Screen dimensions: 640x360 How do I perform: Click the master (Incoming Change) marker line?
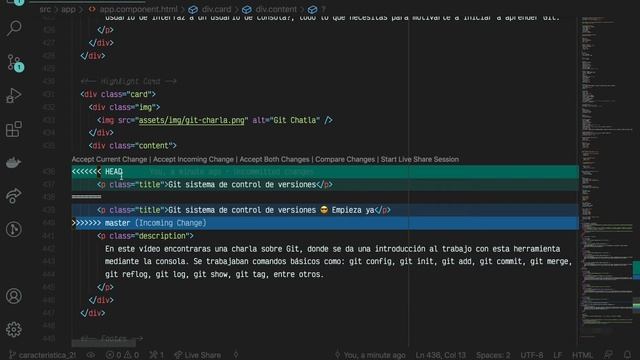325,223
